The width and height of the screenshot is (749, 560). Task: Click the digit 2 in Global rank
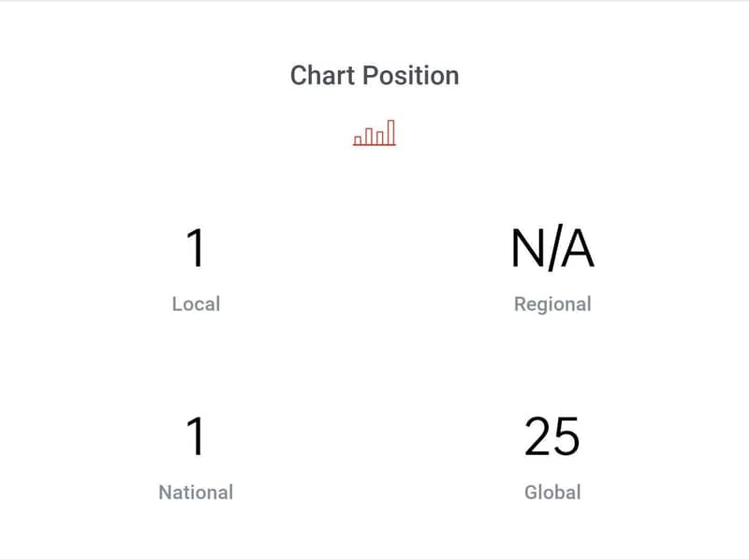coord(537,436)
